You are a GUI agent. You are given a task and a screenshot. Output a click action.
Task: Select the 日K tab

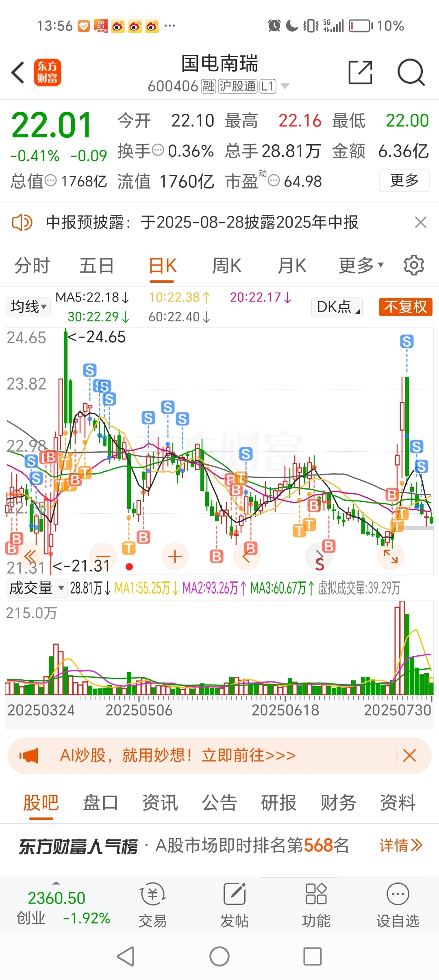(x=162, y=266)
